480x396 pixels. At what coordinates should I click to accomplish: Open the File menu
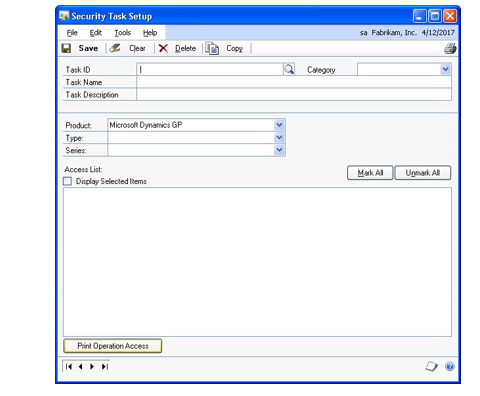pos(72,33)
